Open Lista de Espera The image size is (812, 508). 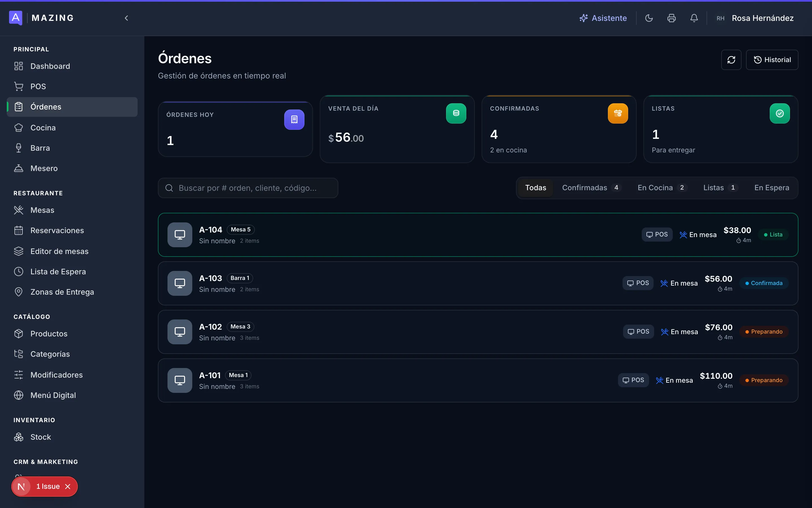point(72,271)
